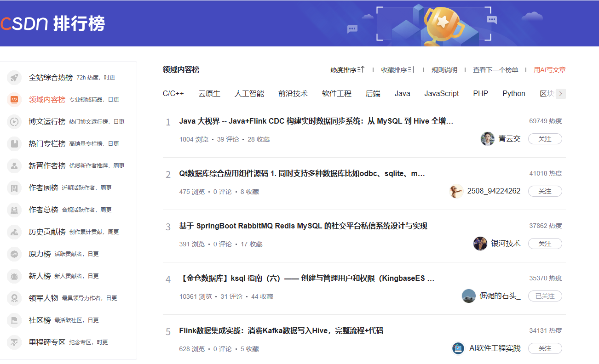Click the rocket icon for 全站综合热榜
Image resolution: width=599 pixels, height=364 pixels.
coord(14,78)
